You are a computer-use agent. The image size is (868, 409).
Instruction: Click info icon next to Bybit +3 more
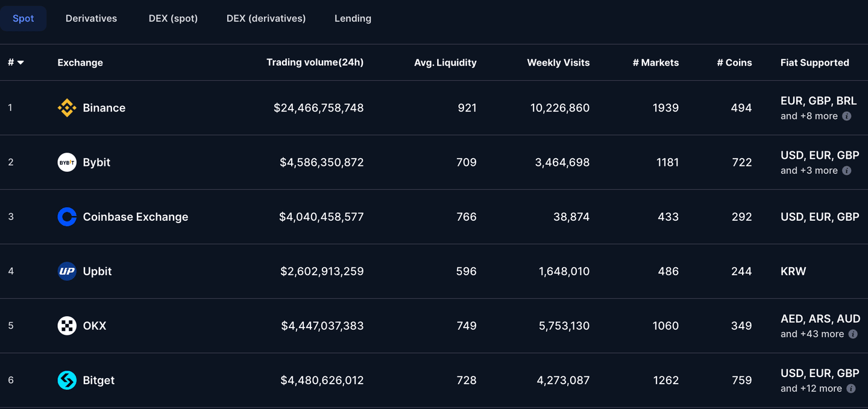[x=846, y=171]
